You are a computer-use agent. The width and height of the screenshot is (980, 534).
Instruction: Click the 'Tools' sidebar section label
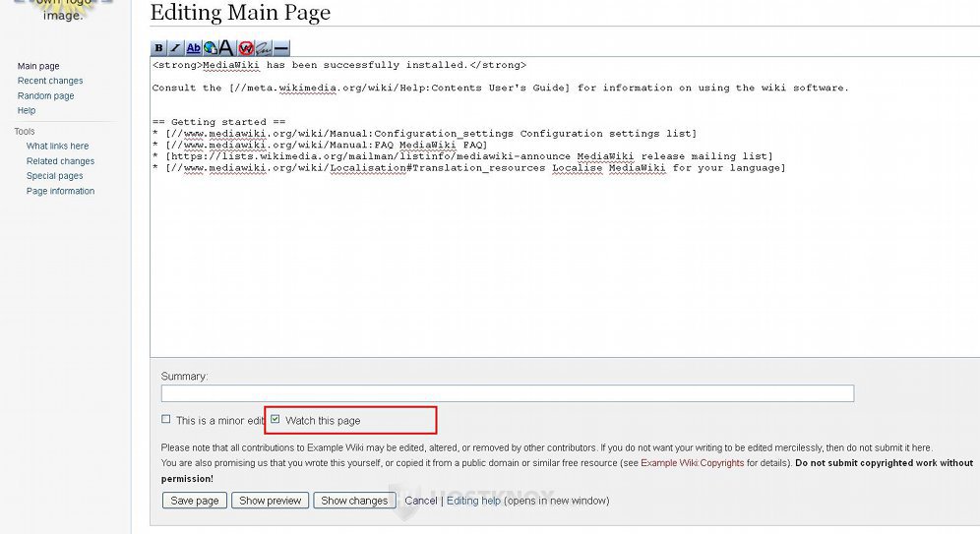pyautogui.click(x=25, y=131)
